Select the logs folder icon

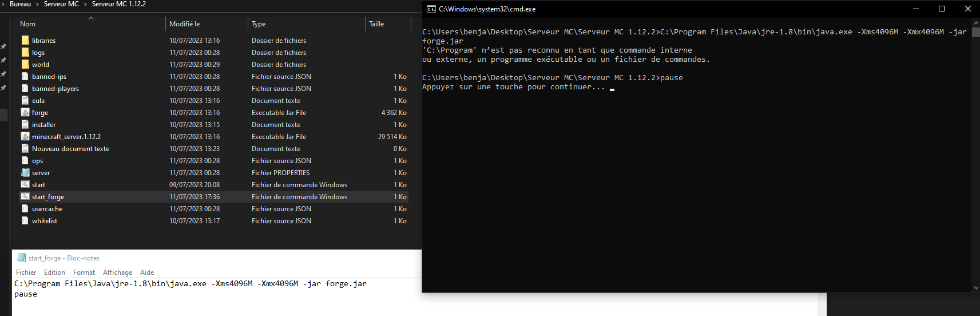coord(25,53)
